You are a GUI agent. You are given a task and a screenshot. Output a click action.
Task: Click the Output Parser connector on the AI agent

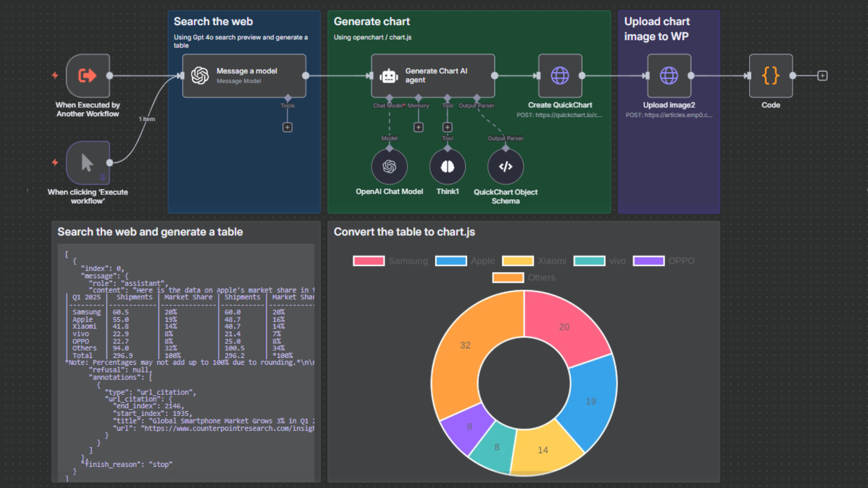coord(476,98)
